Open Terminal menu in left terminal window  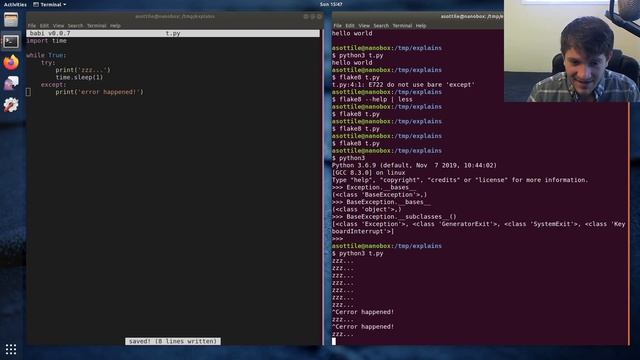point(97,26)
